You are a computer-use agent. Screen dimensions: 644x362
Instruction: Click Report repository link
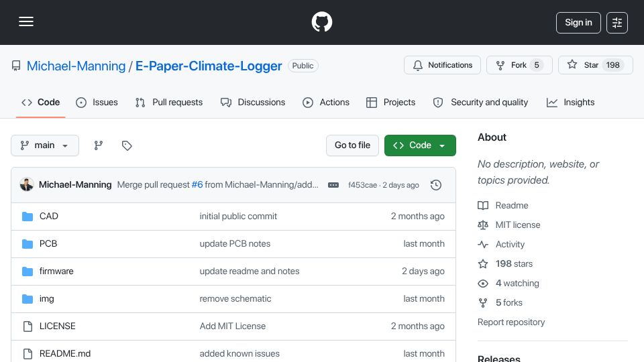click(511, 322)
